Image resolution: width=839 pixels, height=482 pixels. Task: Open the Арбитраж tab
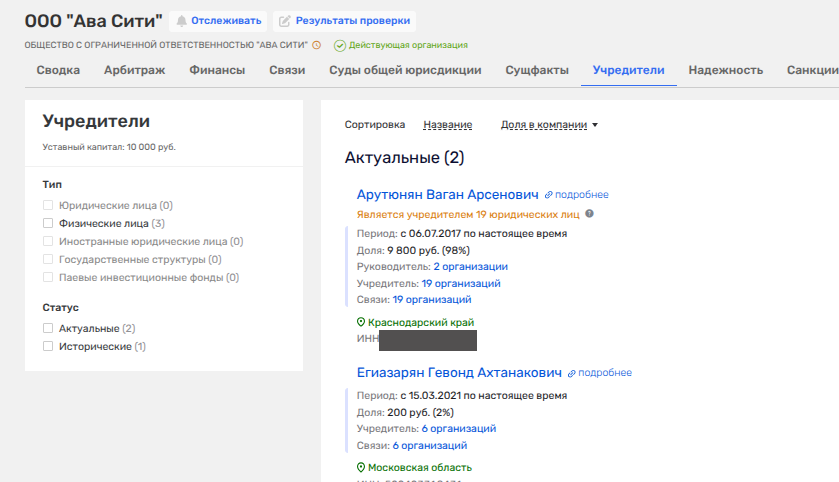(x=134, y=70)
